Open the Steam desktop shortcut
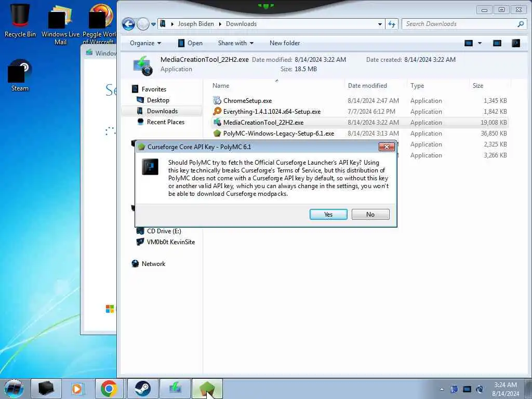This screenshot has height=399, width=532. [20, 75]
